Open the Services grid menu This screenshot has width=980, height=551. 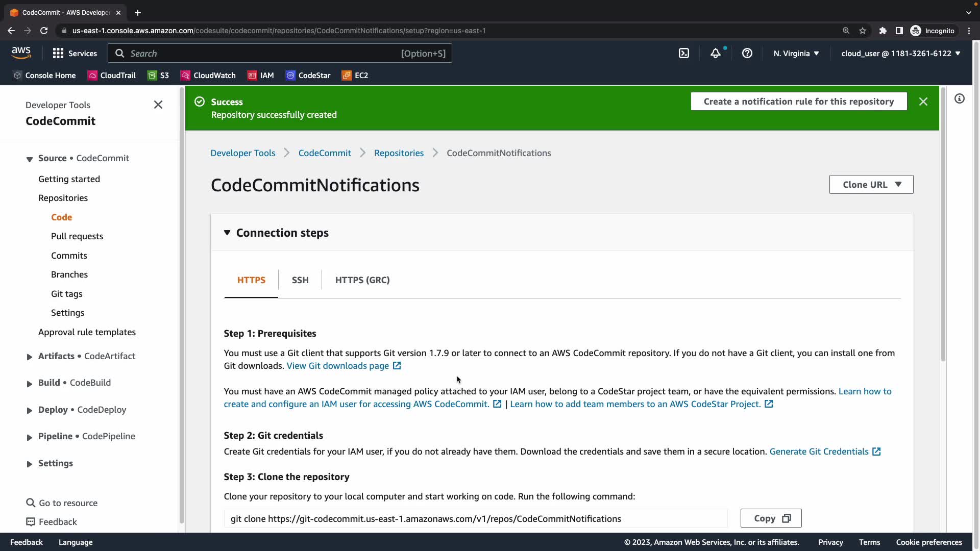click(75, 53)
